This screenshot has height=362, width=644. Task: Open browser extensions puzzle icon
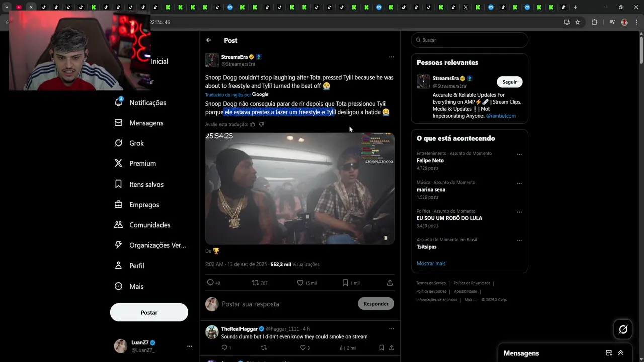tap(594, 22)
